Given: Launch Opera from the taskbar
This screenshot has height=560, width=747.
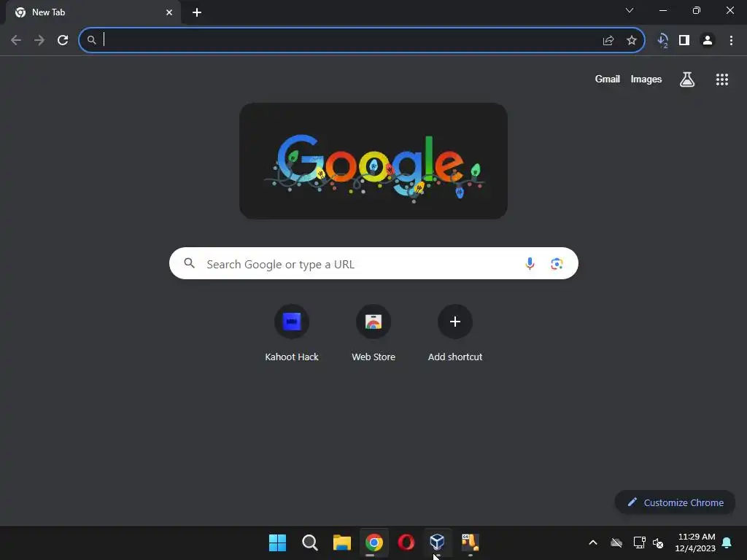Looking at the screenshot, I should click(x=406, y=542).
